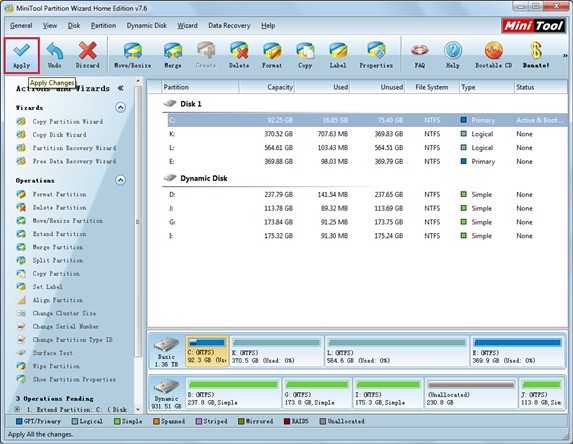Choose Format Partition operation
This screenshot has width=573, height=444.
coord(60,194)
